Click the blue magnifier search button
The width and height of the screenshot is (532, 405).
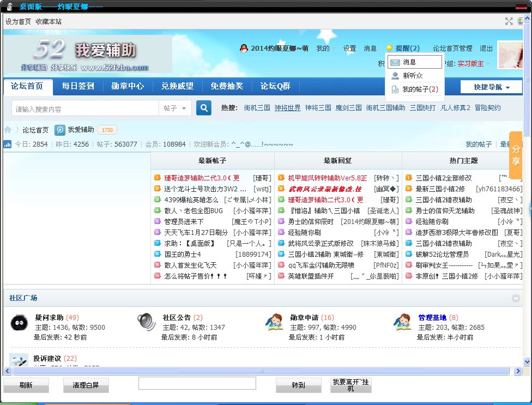tap(204, 108)
